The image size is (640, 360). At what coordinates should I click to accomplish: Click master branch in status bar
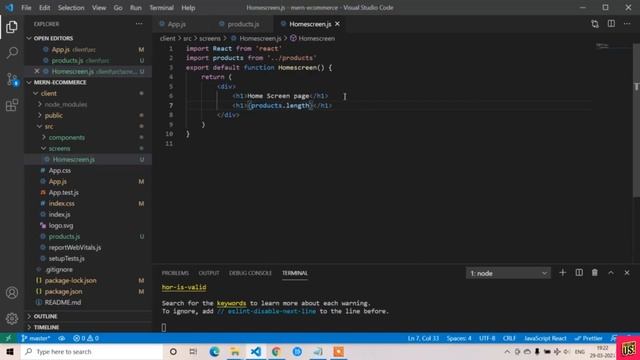pyautogui.click(x=36, y=338)
